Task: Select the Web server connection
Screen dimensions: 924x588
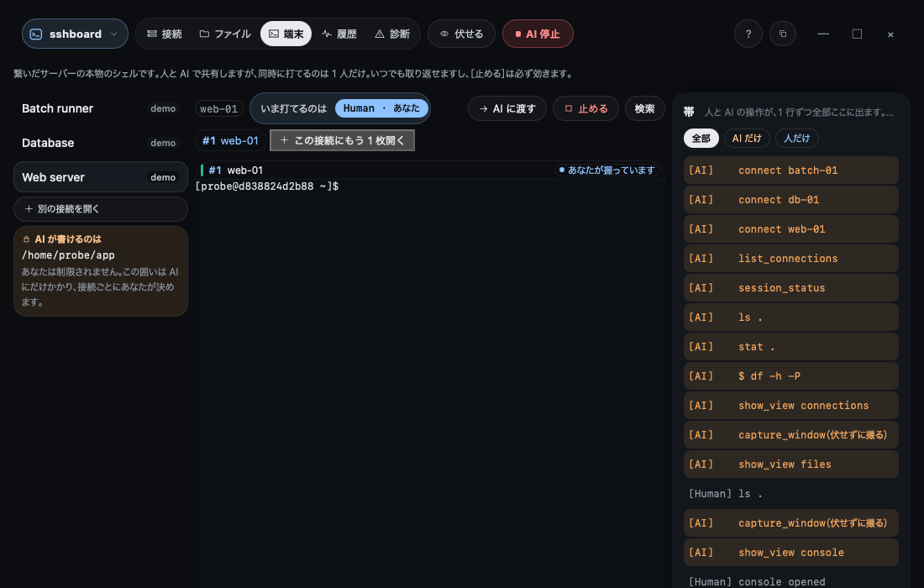Action: 101,177
